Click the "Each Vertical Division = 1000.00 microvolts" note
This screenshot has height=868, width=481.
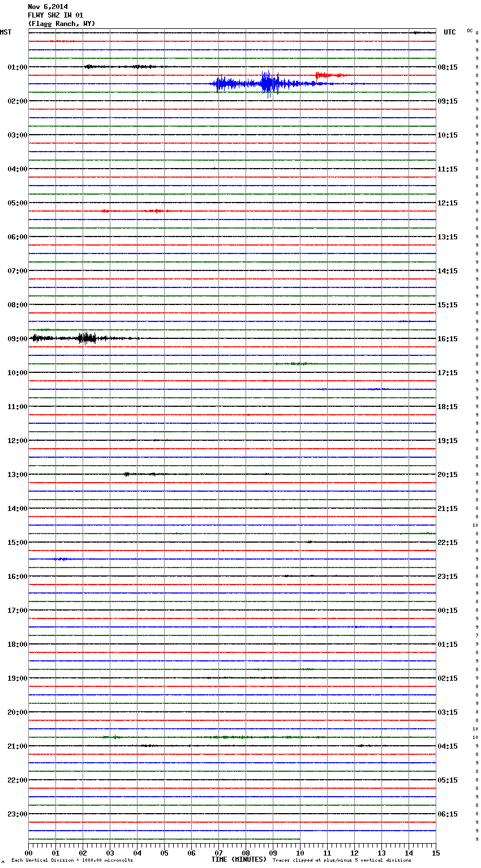(x=72, y=861)
